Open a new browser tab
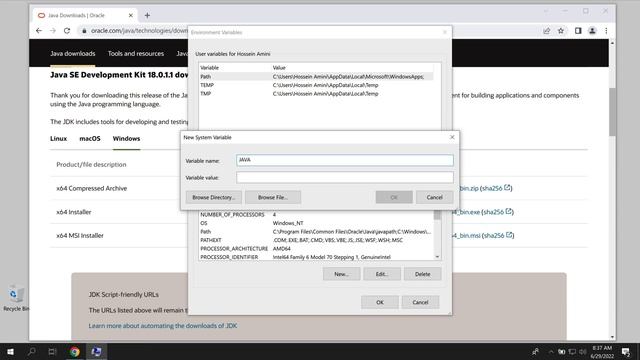Image resolution: width=640 pixels, height=360 pixels. 147,16
